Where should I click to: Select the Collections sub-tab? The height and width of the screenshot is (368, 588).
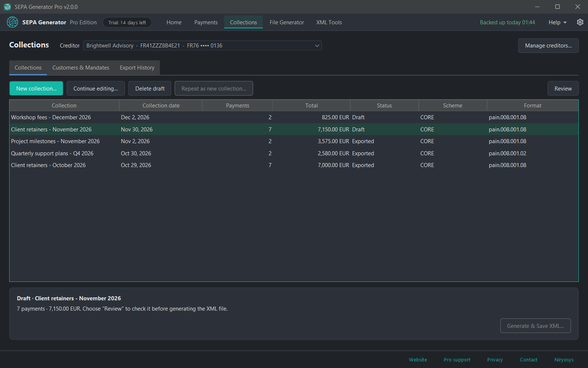coord(28,68)
